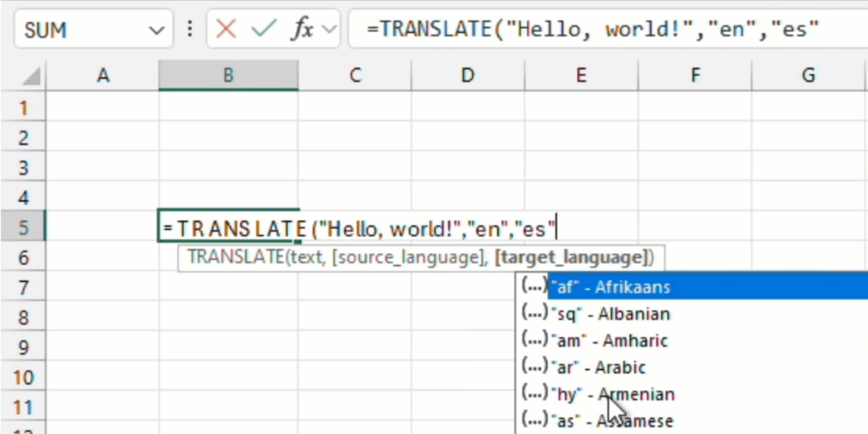Select column D header
Viewport: 868px width, 434px height.
[467, 75]
